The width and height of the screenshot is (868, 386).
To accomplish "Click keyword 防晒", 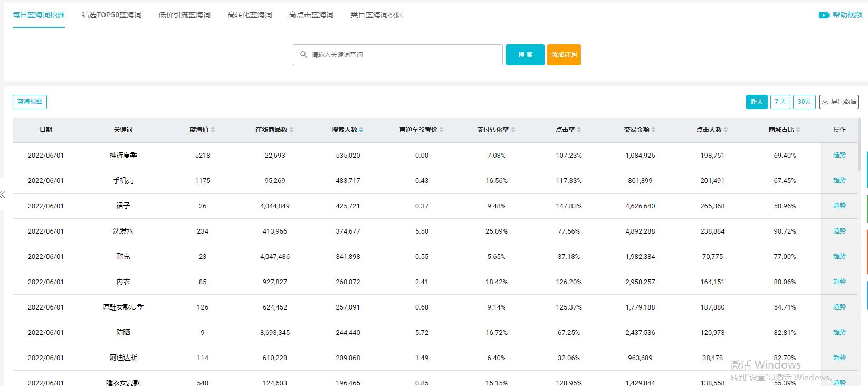I will (123, 333).
